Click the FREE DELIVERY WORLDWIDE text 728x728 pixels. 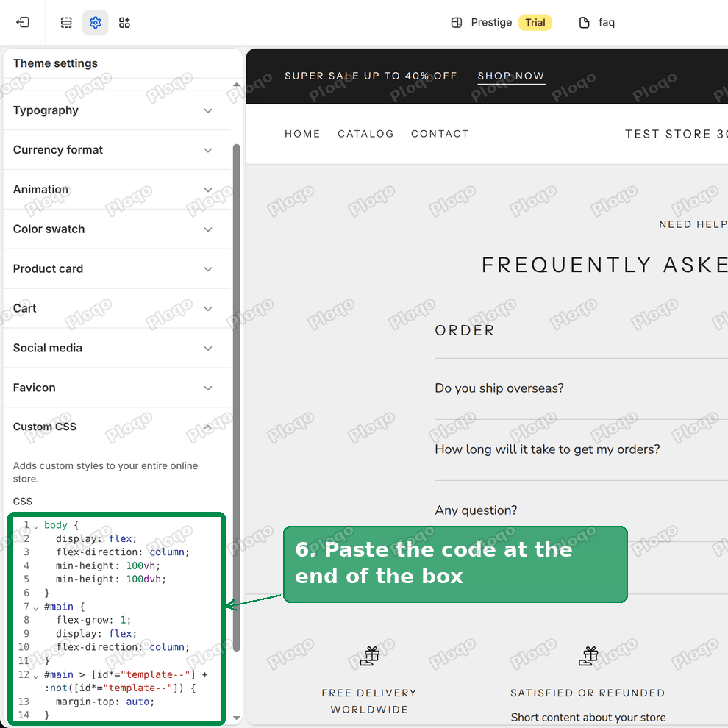point(370,701)
